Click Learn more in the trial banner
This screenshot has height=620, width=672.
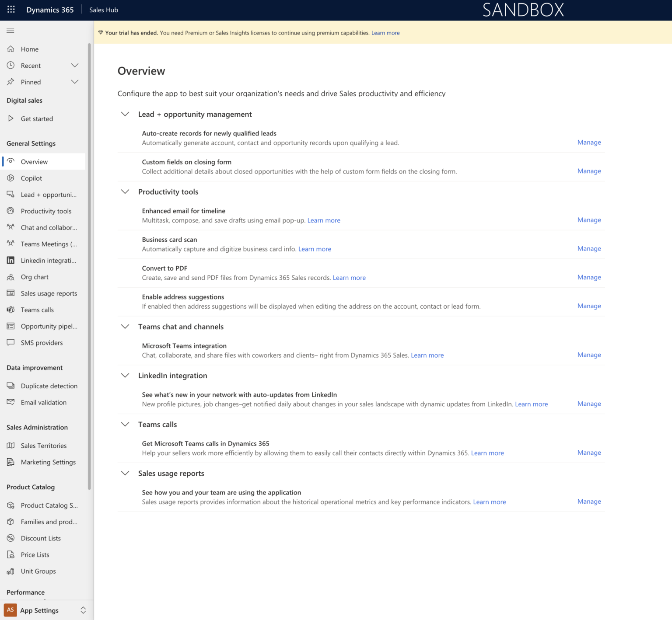point(385,33)
